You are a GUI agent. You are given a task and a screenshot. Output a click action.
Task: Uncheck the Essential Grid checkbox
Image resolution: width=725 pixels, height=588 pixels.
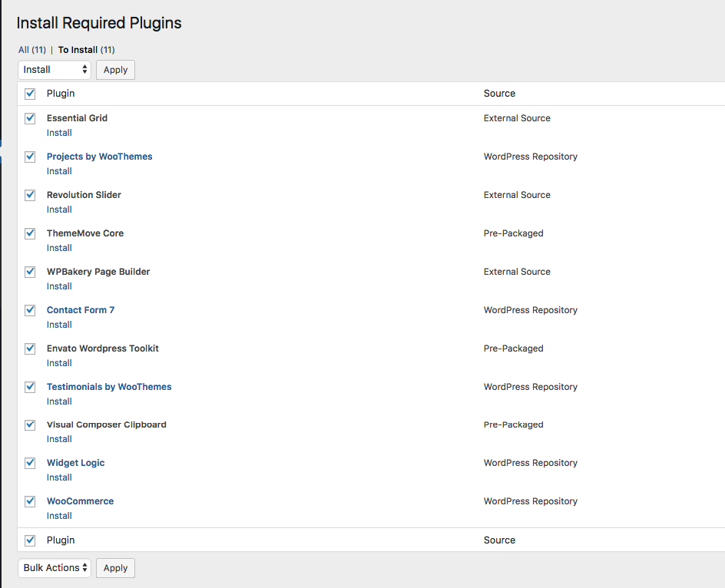point(30,118)
